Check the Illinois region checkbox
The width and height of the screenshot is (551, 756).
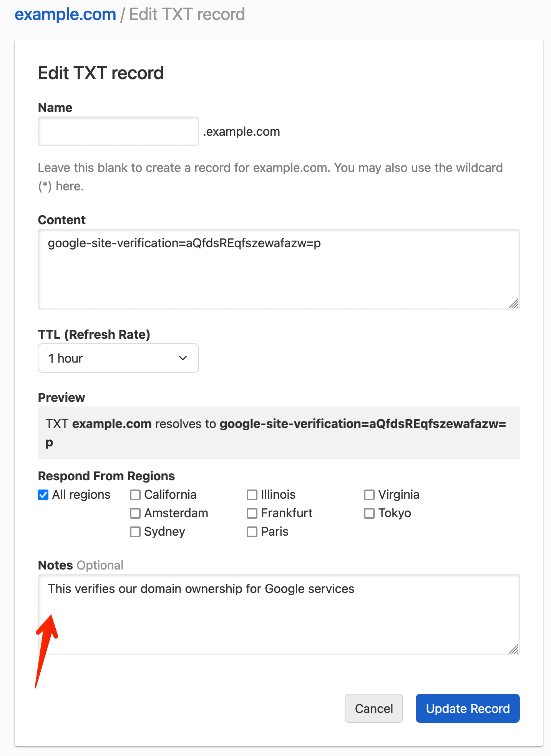252,495
